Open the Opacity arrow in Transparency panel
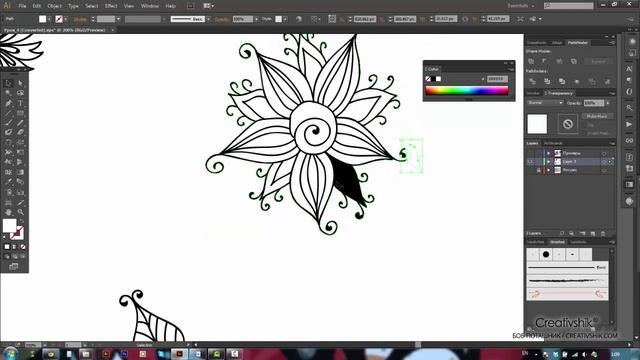This screenshot has height=360, width=640. pyautogui.click(x=608, y=103)
